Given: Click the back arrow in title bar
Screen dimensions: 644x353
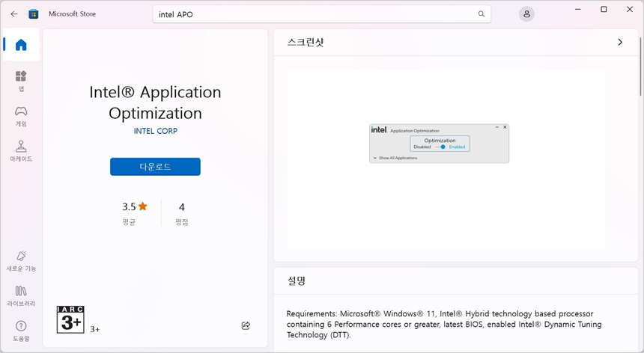Looking at the screenshot, I should (x=14, y=13).
